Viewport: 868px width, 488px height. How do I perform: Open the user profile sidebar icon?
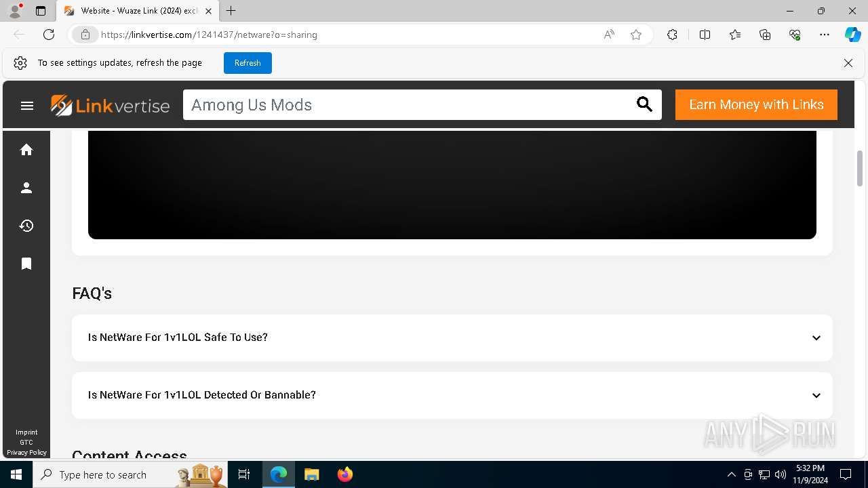(x=26, y=188)
